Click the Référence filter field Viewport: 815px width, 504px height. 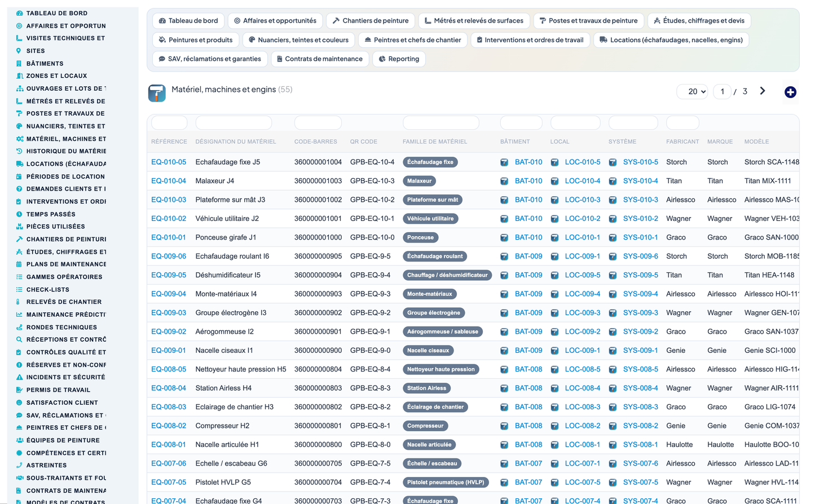[169, 122]
